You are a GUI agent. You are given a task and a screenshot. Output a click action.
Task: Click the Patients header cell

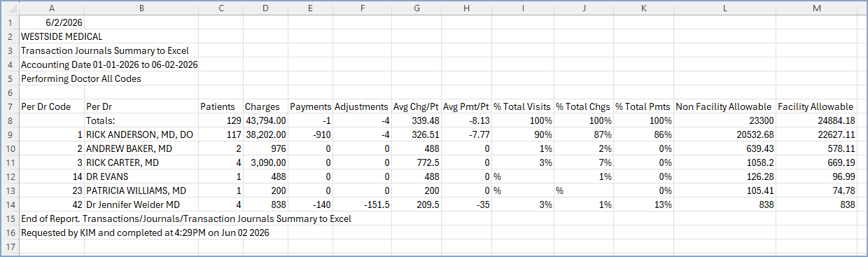(220, 106)
